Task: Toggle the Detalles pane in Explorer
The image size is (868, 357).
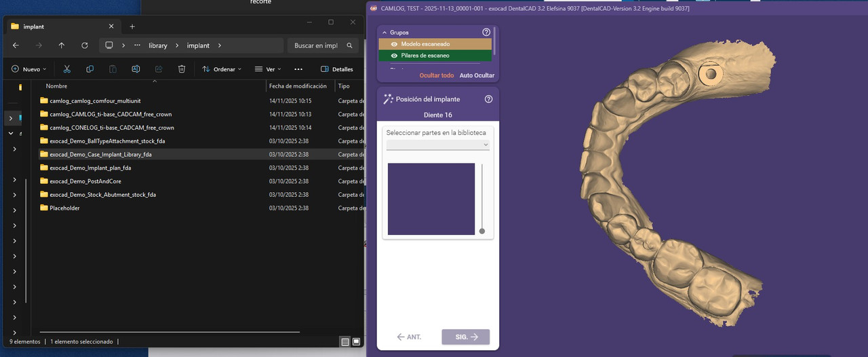Action: [x=337, y=69]
